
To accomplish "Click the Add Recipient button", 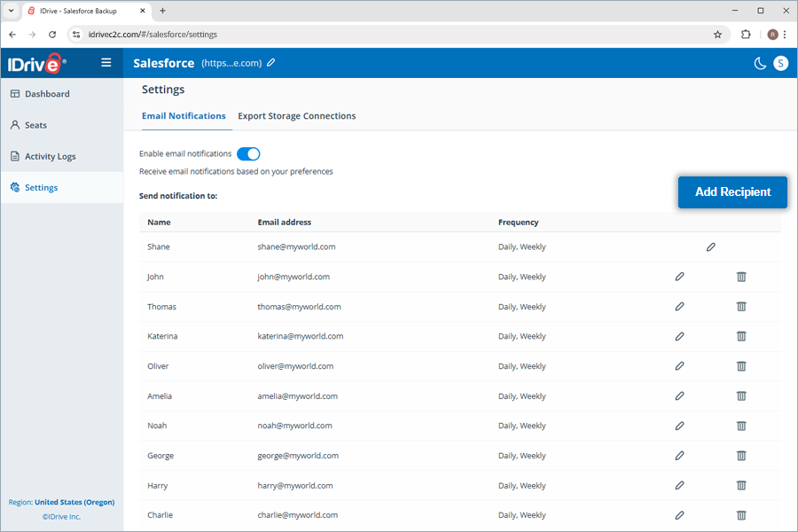I will pos(732,192).
